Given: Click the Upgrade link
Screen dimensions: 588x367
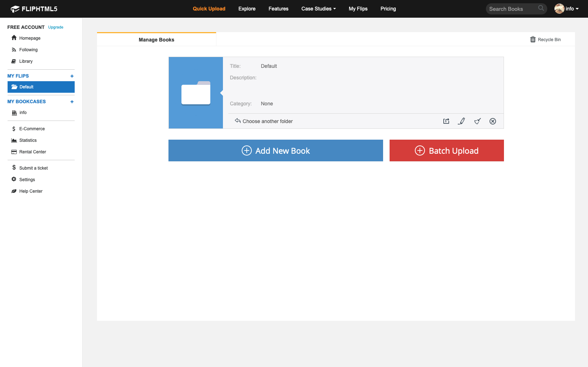Looking at the screenshot, I should [x=56, y=27].
